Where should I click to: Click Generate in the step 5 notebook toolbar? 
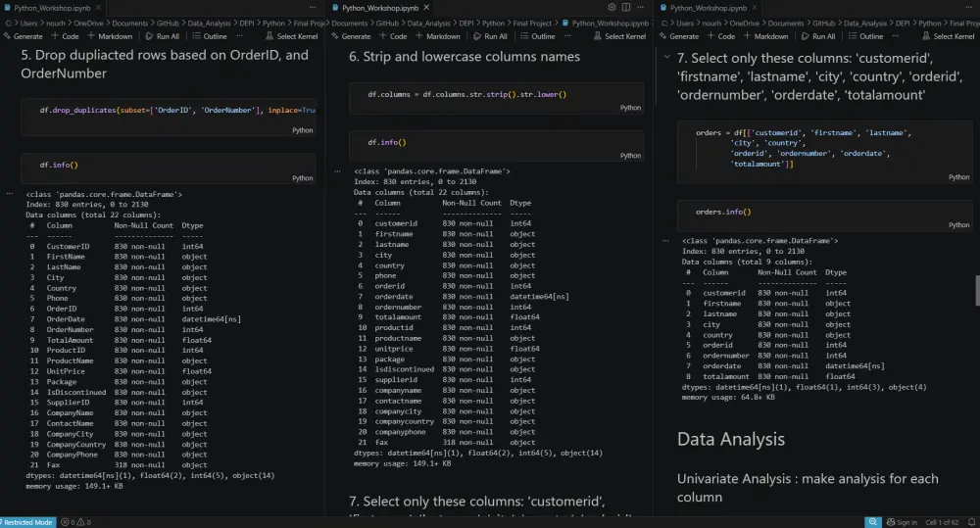pyautogui.click(x=24, y=36)
